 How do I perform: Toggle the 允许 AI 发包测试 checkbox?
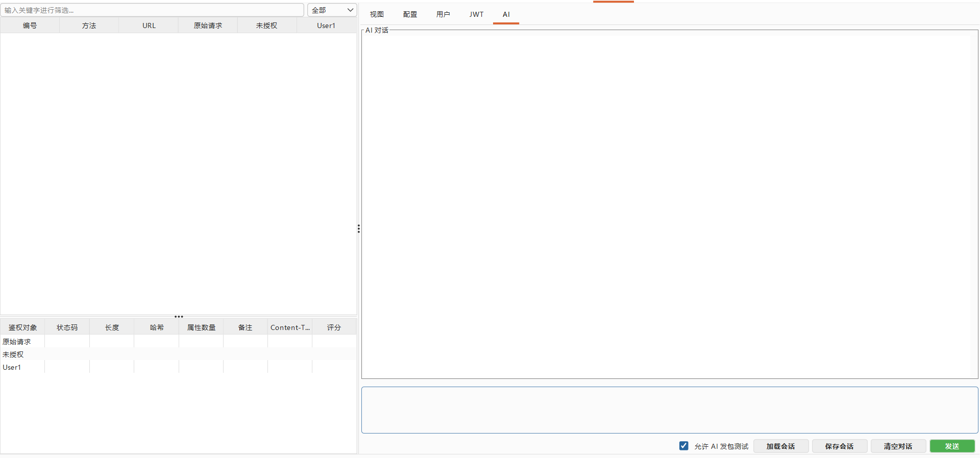click(x=684, y=446)
